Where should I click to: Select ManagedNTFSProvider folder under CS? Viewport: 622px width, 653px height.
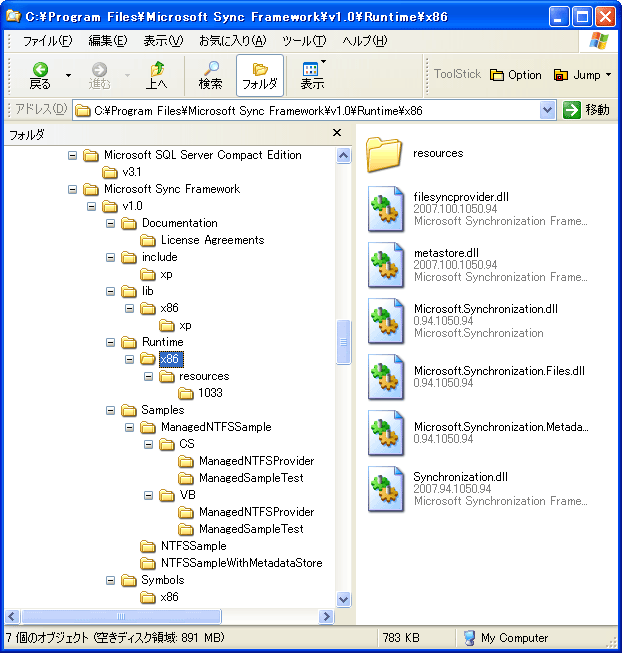tap(256, 461)
